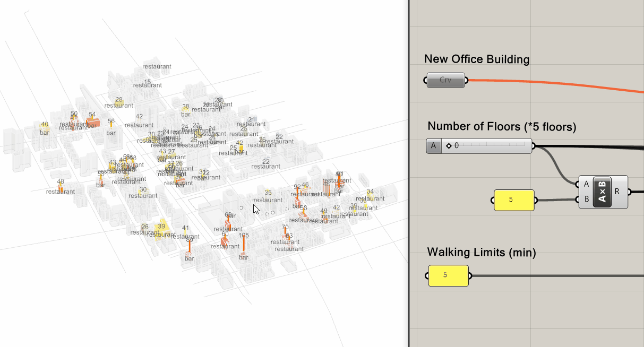
Task: Click input grip of the Crv component
Action: [426, 81]
